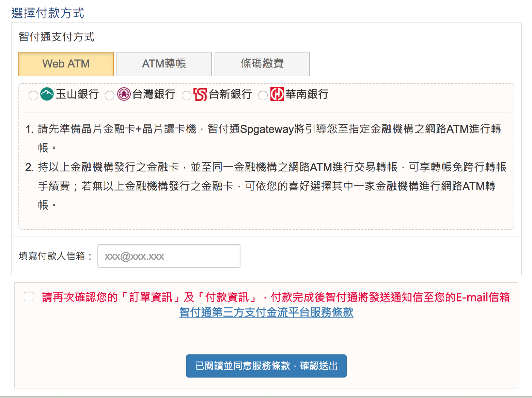Click the red 請再次確認您的「訂單資訊」 notice text
532x398 pixels.
click(276, 297)
